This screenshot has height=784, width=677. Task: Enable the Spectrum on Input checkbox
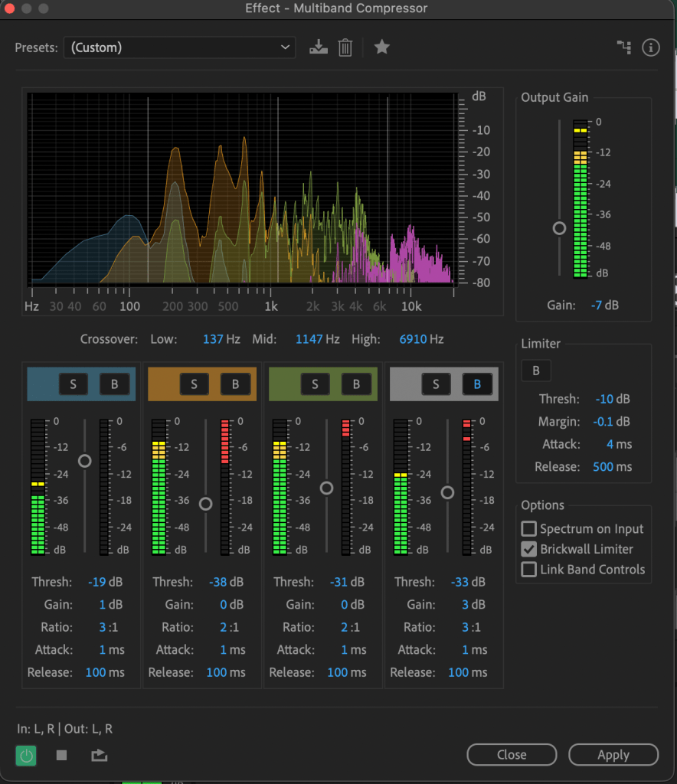528,529
